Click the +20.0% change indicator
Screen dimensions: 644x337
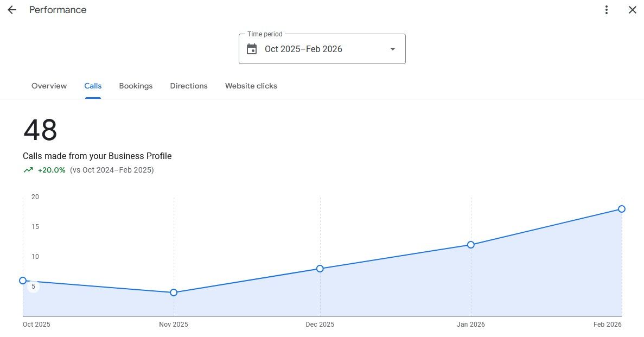(52, 170)
